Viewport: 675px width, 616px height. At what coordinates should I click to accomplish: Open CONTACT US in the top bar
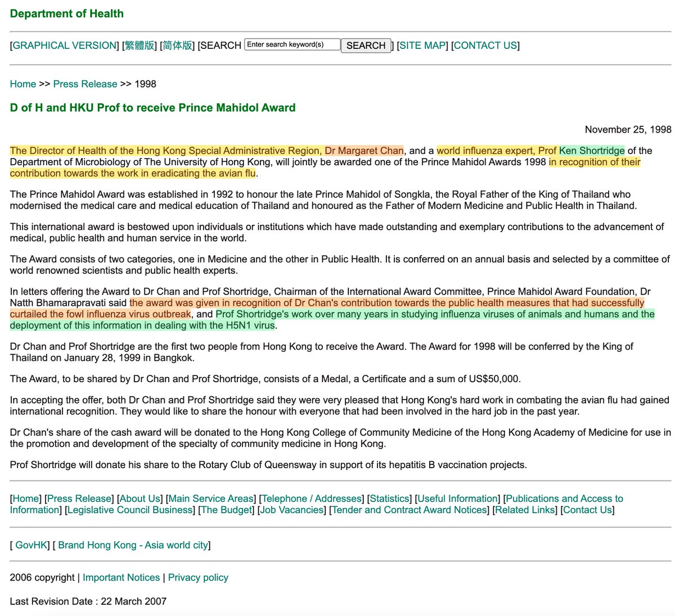pos(485,46)
